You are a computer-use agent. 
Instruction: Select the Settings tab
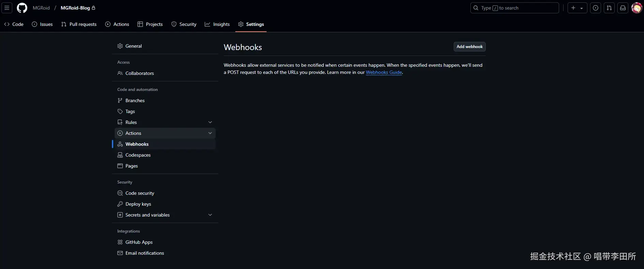click(x=251, y=24)
